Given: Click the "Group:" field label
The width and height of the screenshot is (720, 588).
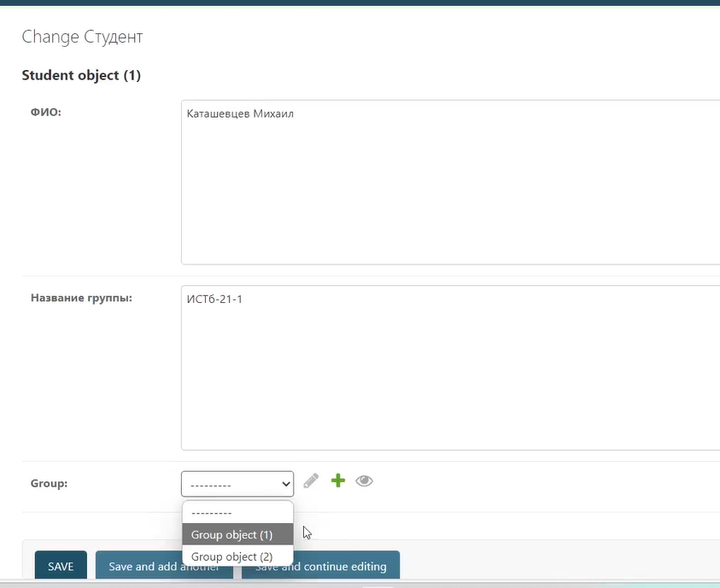Looking at the screenshot, I should click(49, 483).
